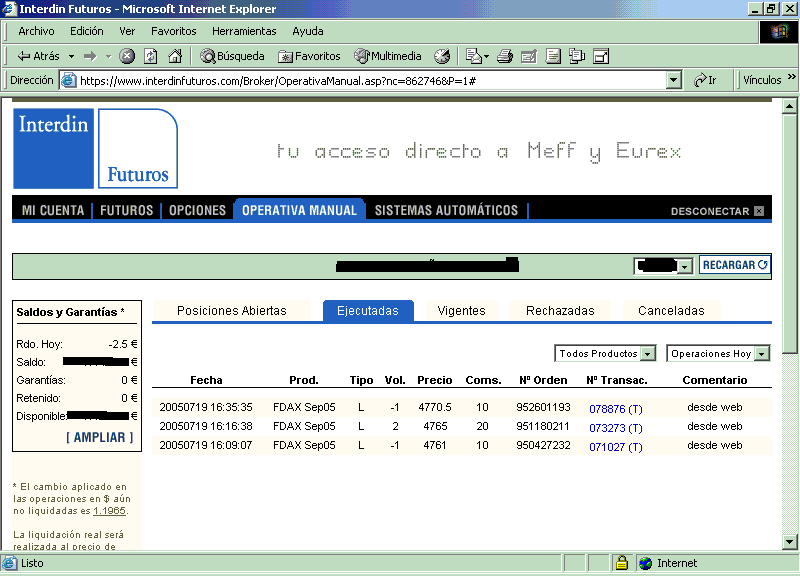Print page using printer icon
Image resolution: width=800 pixels, height=576 pixels.
505,56
